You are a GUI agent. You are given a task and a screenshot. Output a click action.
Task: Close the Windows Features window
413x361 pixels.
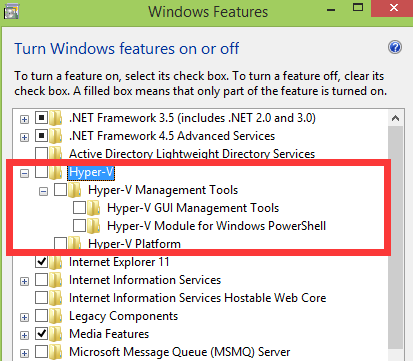tap(394, 8)
